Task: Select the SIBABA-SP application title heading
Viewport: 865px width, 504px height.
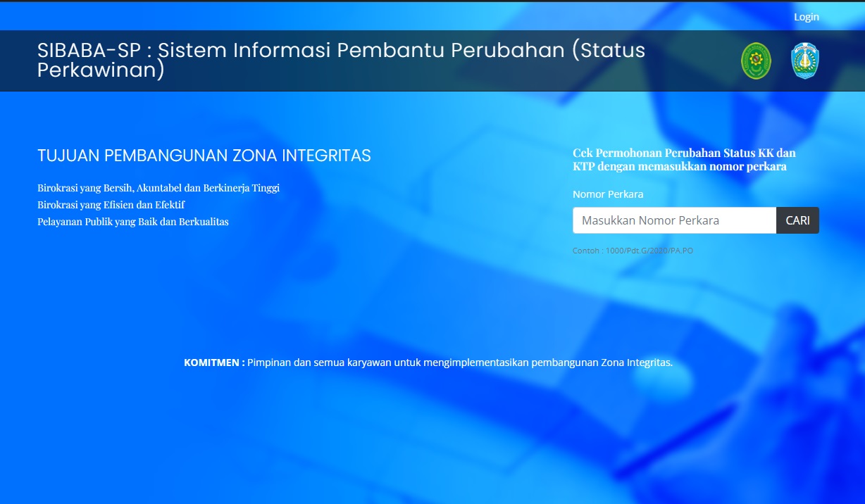Action: pyautogui.click(x=342, y=60)
